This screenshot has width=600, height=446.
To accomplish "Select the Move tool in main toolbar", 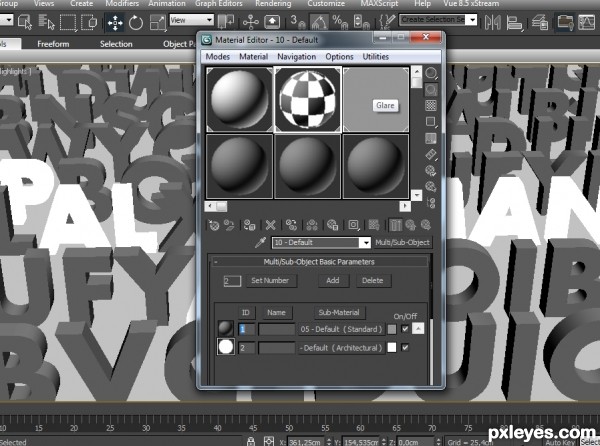I will (115, 23).
